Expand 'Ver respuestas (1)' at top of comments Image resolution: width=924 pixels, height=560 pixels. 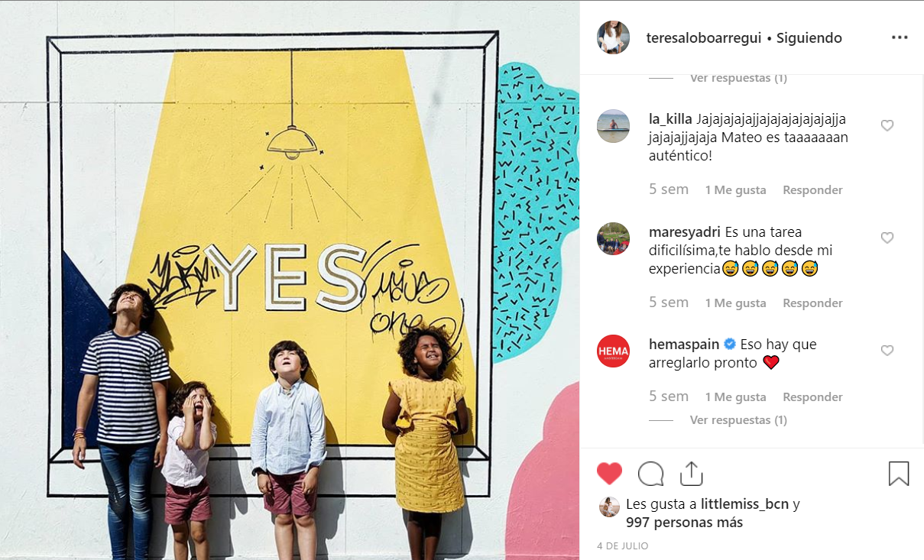738,78
